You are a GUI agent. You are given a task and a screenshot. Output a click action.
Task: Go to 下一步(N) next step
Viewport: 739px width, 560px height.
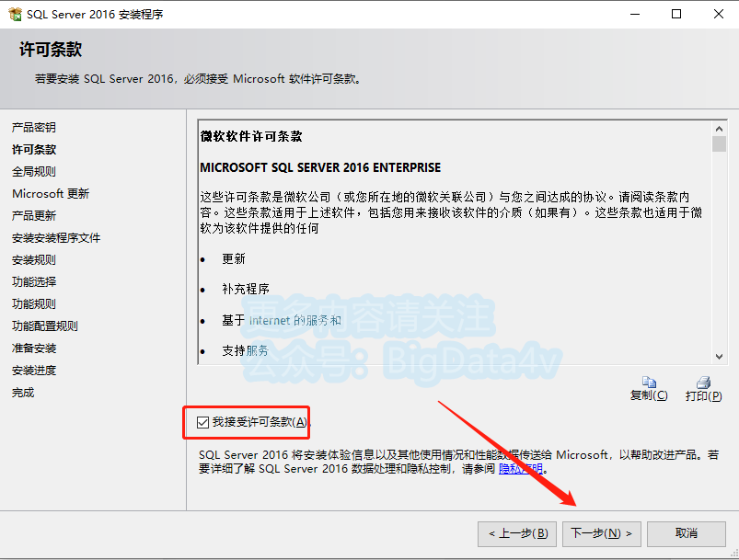(601, 533)
